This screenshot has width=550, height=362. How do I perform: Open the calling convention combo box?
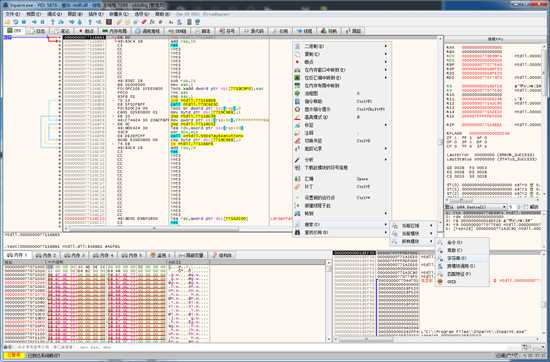pyautogui.click(x=476, y=207)
